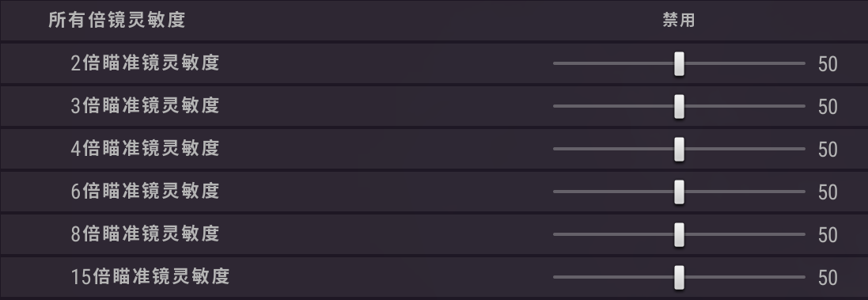Click the 2倍瞄准镜灵敏度 slider handle

click(679, 63)
